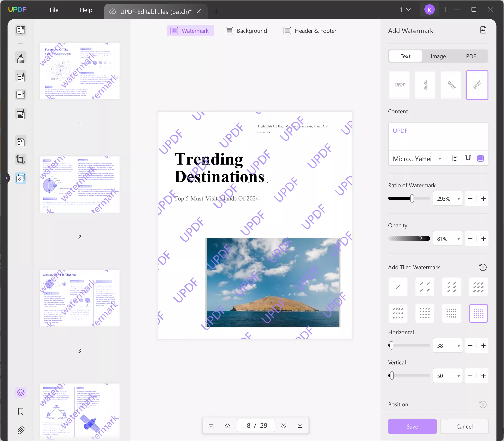Increase the Horizontal spacing with plus
The width and height of the screenshot is (504, 441).
(483, 346)
